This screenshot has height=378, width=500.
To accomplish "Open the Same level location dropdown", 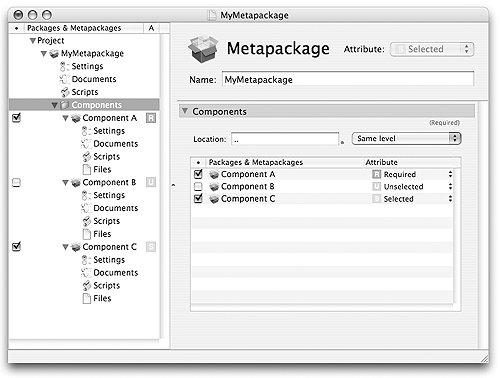I will (x=406, y=138).
